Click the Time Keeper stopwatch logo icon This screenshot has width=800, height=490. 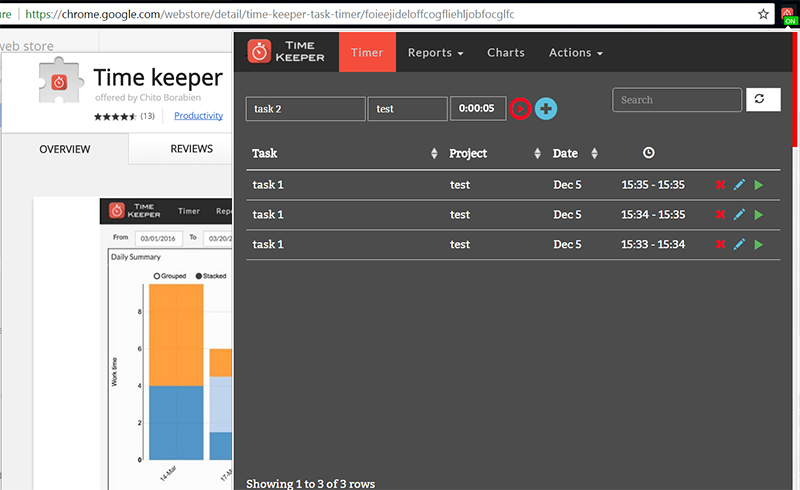point(259,52)
